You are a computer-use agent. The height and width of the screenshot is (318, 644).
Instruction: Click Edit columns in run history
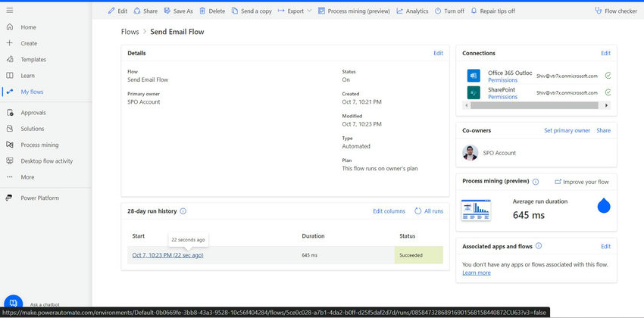point(389,211)
